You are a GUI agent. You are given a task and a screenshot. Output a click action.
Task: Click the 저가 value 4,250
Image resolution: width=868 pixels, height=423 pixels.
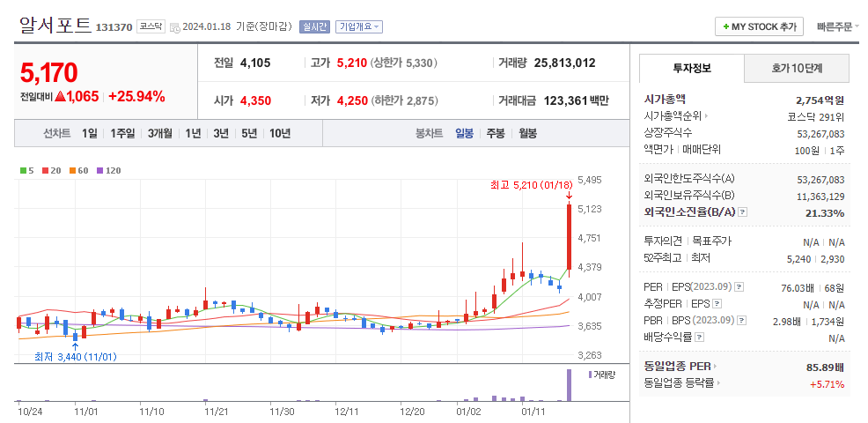click(352, 100)
